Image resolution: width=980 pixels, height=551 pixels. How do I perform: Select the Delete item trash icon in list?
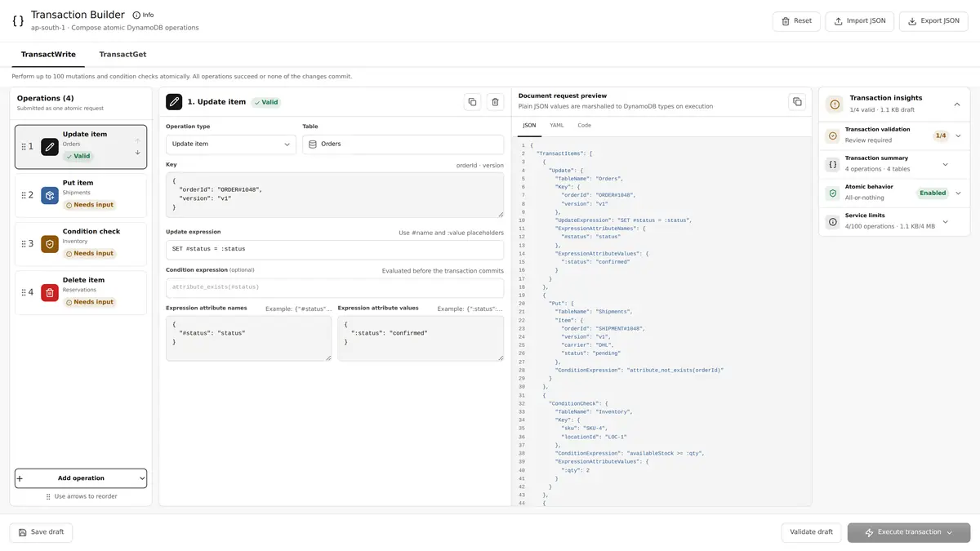50,292
